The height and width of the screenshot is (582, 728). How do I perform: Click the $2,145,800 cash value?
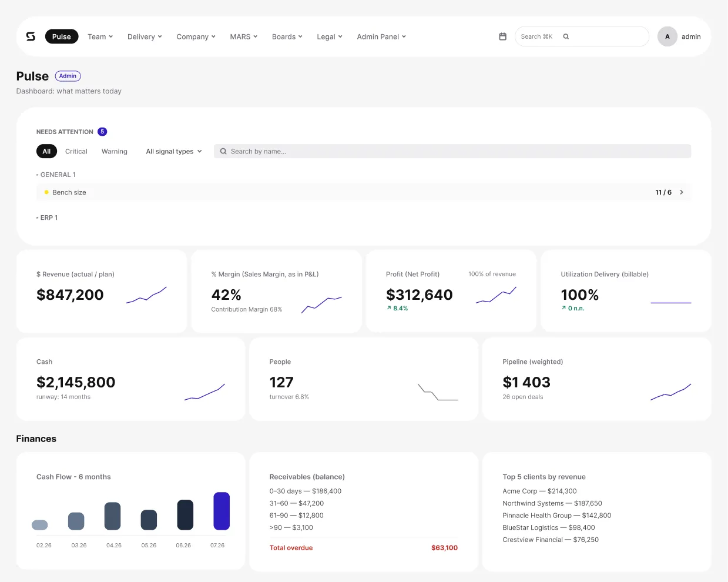click(x=76, y=383)
